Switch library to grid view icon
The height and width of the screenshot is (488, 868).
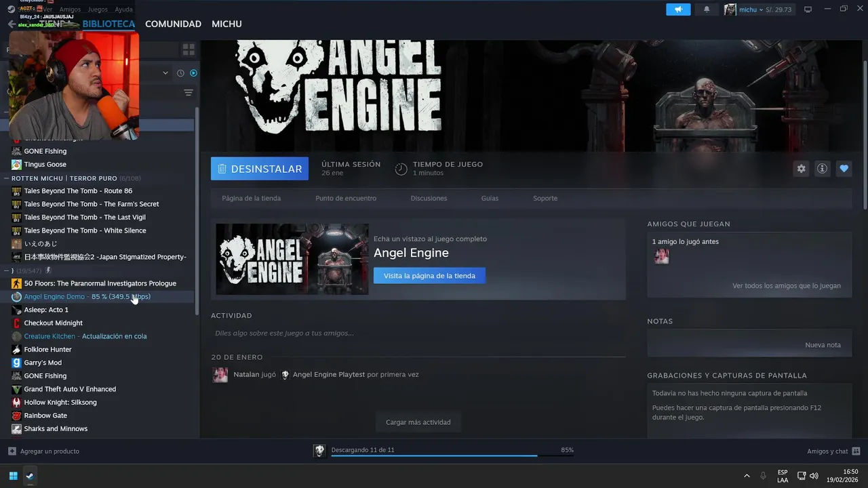189,49
